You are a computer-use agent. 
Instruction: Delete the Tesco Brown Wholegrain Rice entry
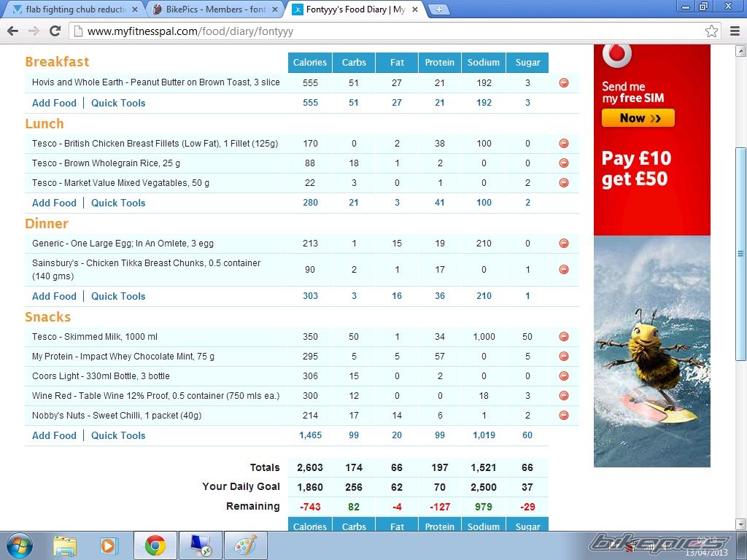(x=564, y=163)
